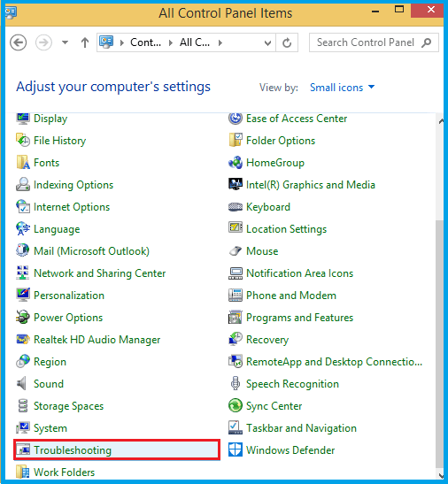Open the Mouse icon
The image size is (448, 484).
236,251
